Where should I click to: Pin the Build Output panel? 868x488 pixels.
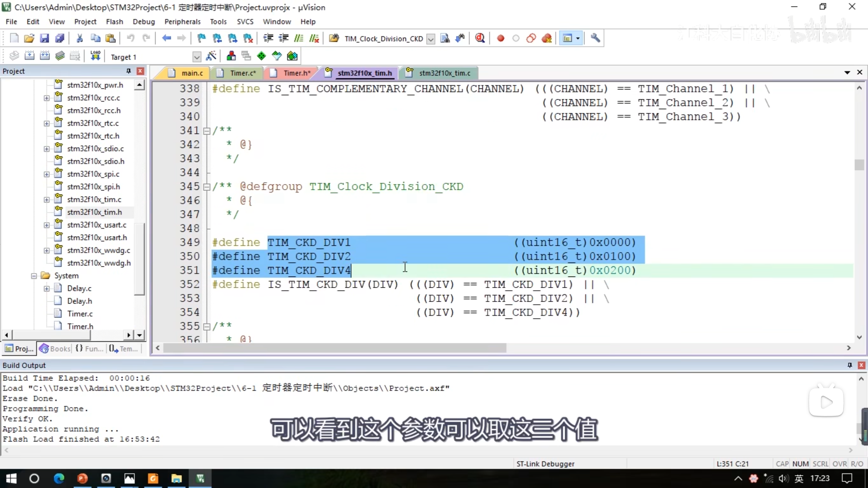coord(850,365)
